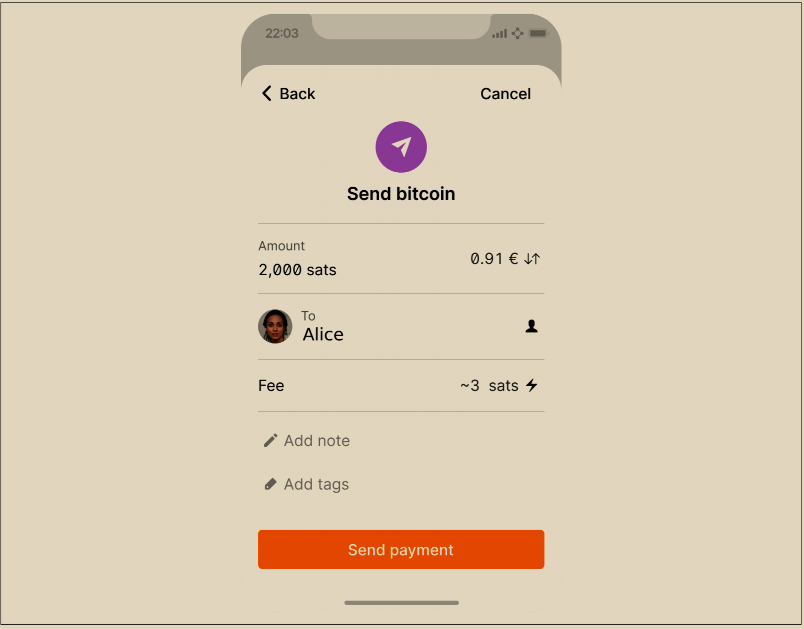Tap the battery icon in status bar
Image resolution: width=804 pixels, height=629 pixels.
(x=538, y=33)
